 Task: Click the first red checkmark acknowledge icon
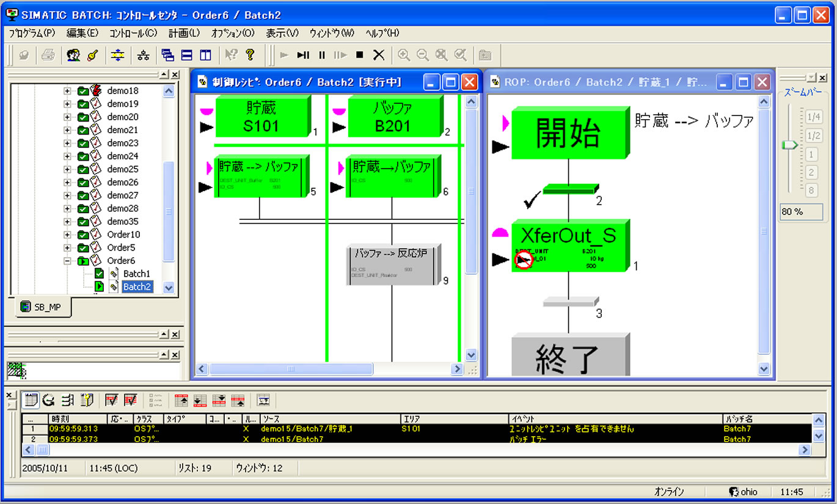[111, 400]
